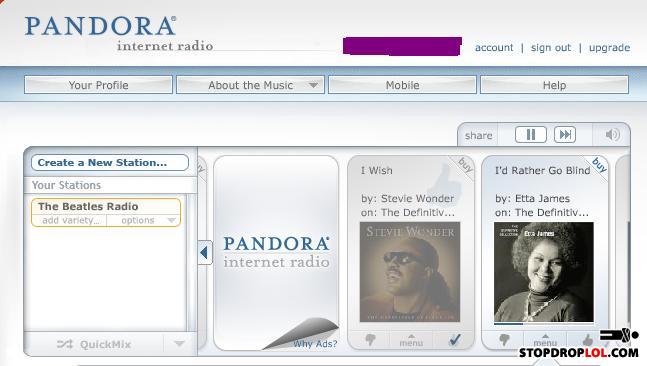Click the Your Stations heading
647x366 pixels.
(x=66, y=185)
